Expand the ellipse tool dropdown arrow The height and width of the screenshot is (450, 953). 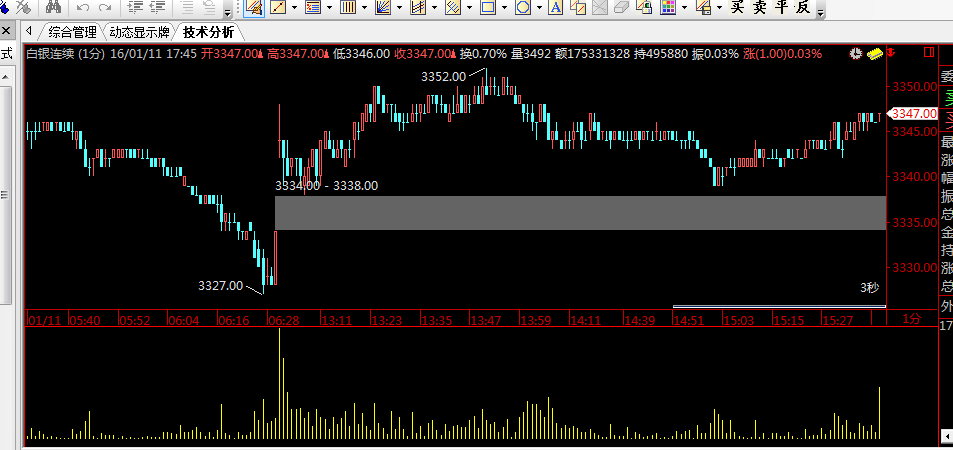539,9
